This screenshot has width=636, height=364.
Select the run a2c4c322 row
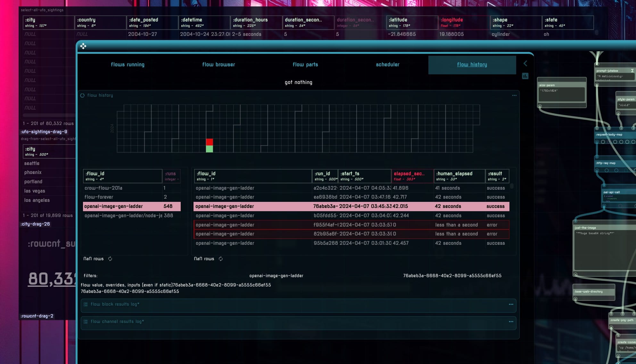point(351,188)
